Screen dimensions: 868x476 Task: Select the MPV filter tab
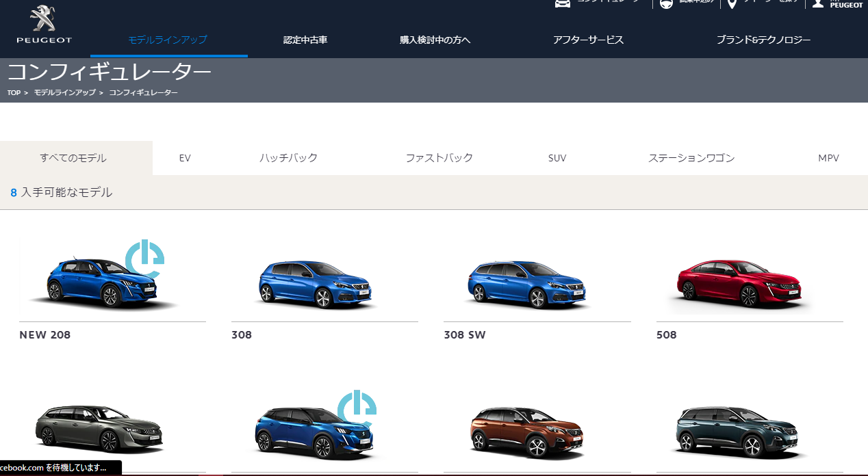pyautogui.click(x=828, y=157)
